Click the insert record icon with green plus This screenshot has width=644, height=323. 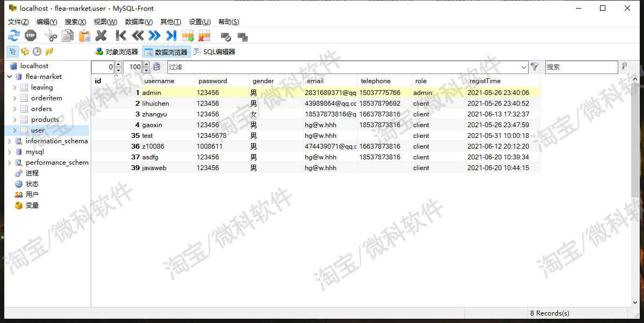point(188,36)
